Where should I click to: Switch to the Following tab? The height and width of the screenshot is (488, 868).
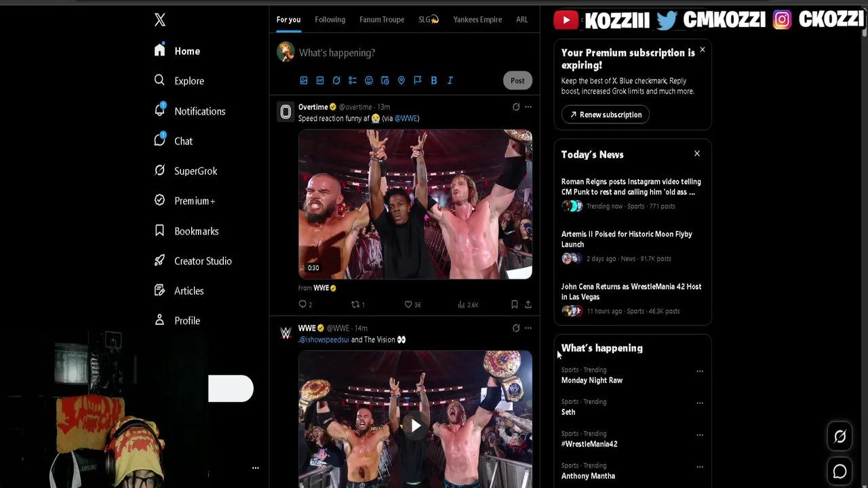click(x=330, y=20)
